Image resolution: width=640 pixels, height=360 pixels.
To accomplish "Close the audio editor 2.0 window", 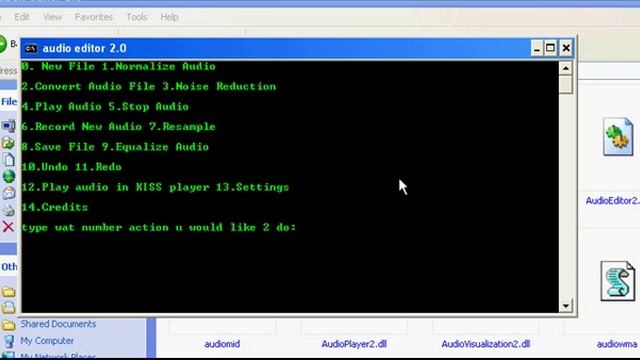I will click(566, 49).
